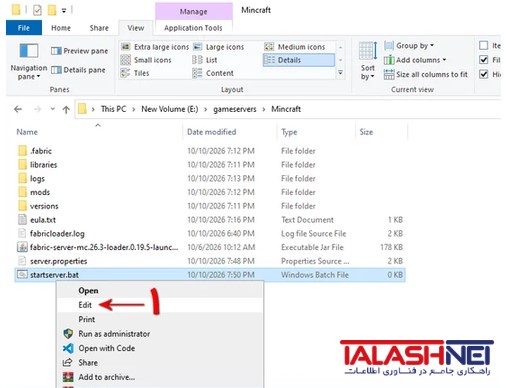Choose the Tiles layout icon

(125, 73)
